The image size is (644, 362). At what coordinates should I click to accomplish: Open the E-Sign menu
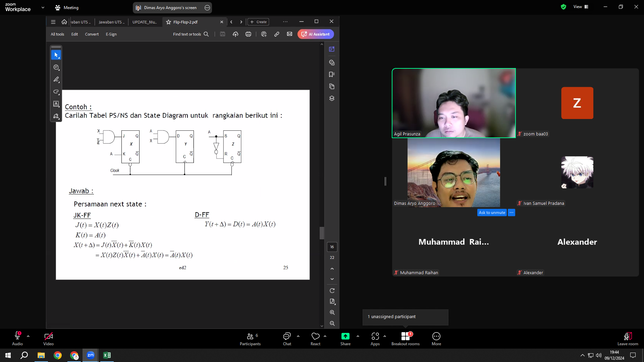(x=111, y=34)
